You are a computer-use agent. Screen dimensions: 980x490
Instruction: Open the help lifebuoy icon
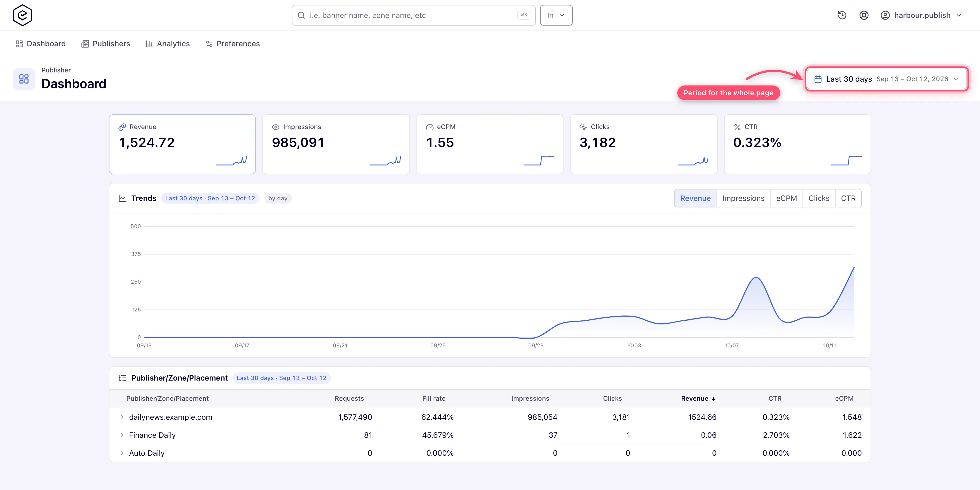(864, 15)
